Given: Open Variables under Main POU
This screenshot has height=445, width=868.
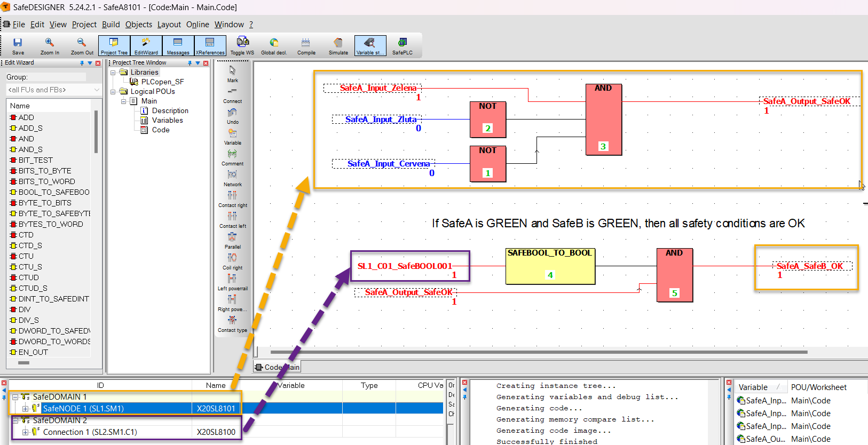Looking at the screenshot, I should [167, 120].
